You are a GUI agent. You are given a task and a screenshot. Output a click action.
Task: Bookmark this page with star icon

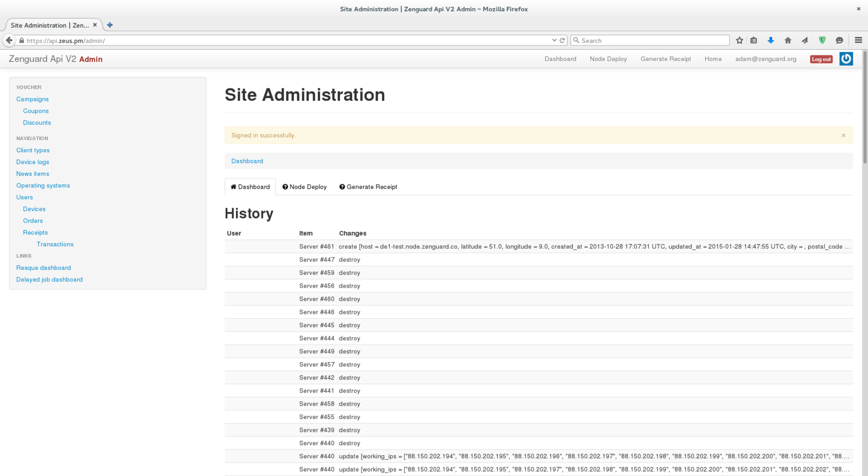[739, 40]
